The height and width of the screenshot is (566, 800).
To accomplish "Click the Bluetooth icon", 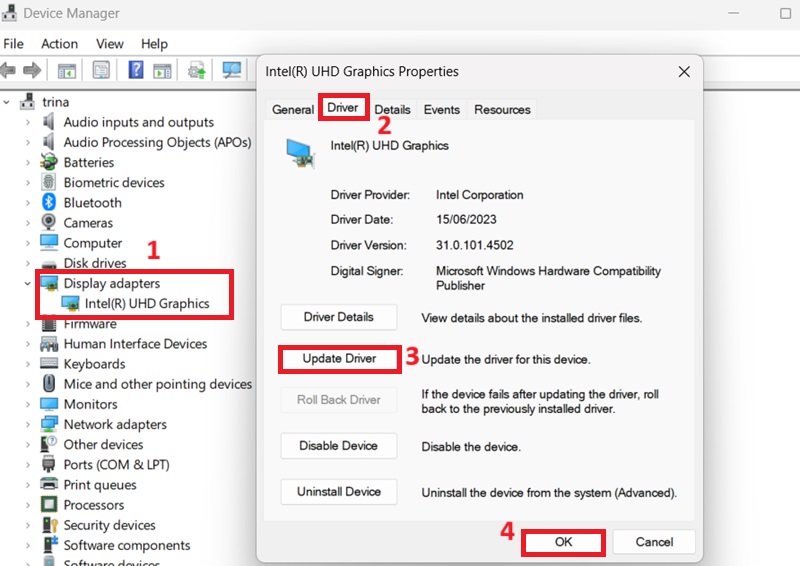I will pyautogui.click(x=48, y=202).
